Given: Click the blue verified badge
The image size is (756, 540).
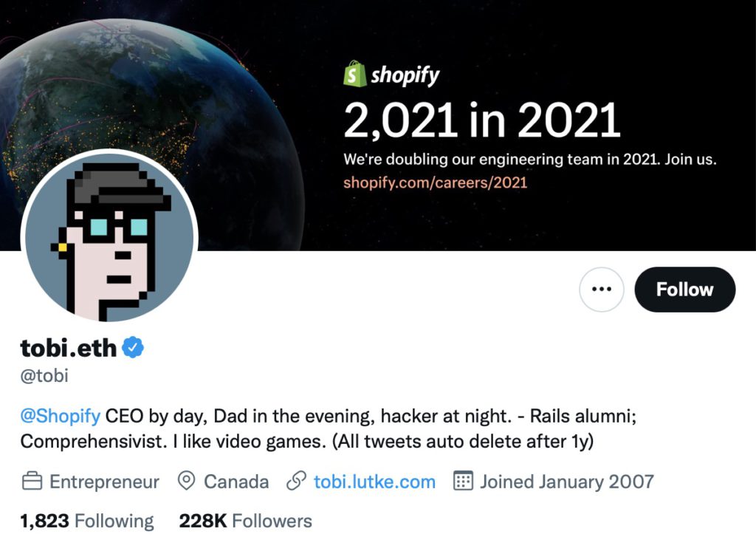Looking at the screenshot, I should click(x=133, y=347).
